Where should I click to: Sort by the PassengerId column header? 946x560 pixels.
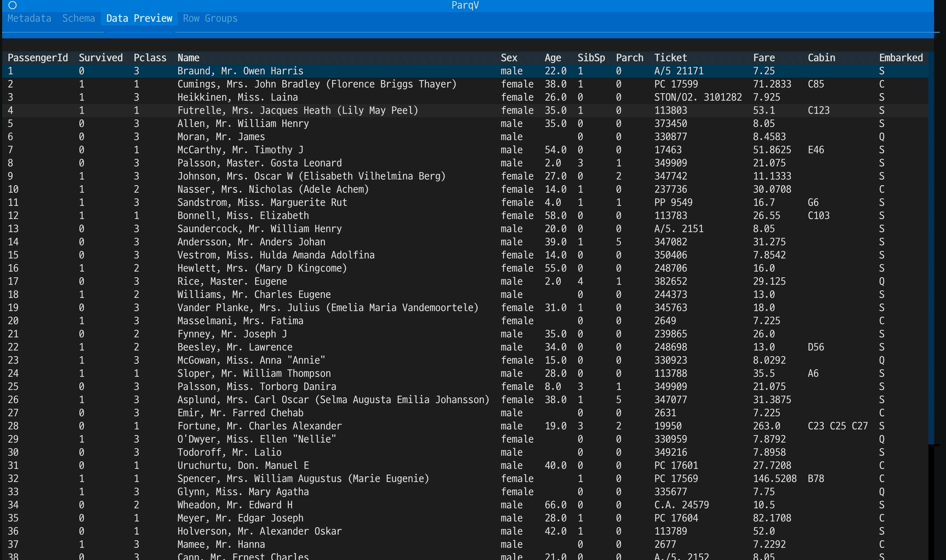pyautogui.click(x=37, y=57)
